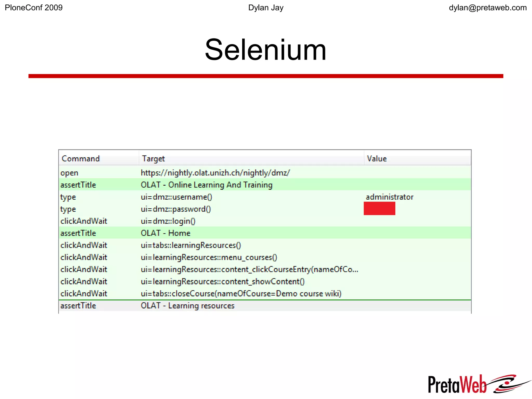Select the ui=dmz::username() target
This screenshot has height=399, width=532.
pos(176,197)
